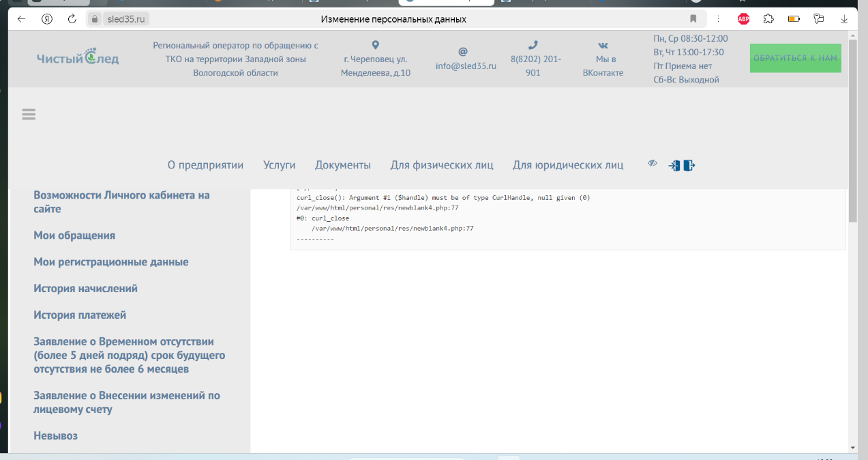
Task: Open the Документы menu item
Action: tap(342, 165)
